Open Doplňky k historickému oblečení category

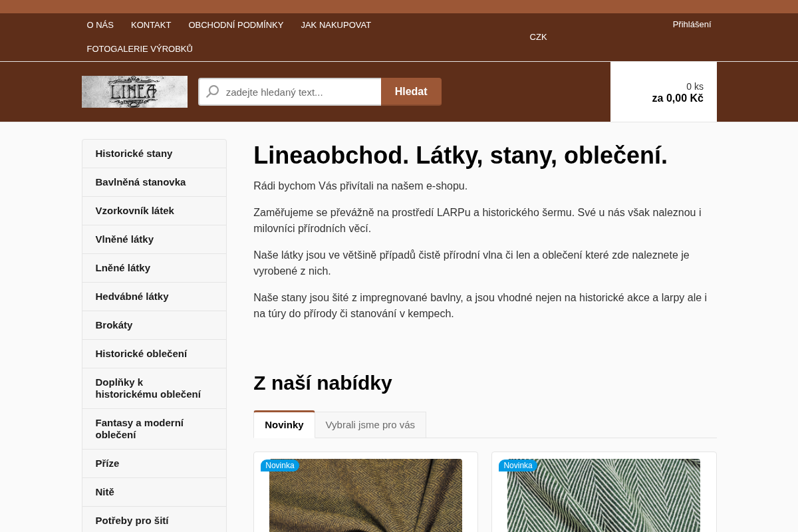point(154,388)
